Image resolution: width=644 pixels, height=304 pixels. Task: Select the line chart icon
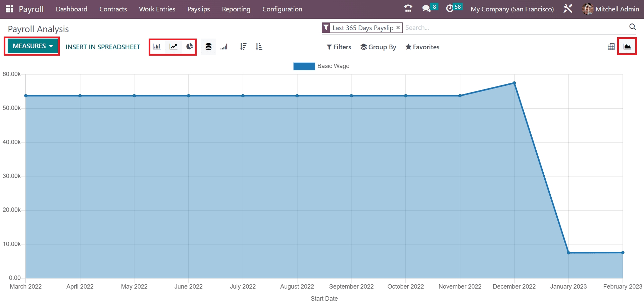(173, 47)
